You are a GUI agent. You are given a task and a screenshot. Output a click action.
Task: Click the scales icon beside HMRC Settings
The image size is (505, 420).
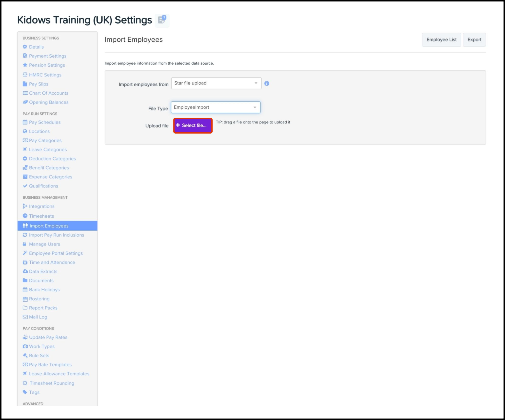pyautogui.click(x=25, y=74)
